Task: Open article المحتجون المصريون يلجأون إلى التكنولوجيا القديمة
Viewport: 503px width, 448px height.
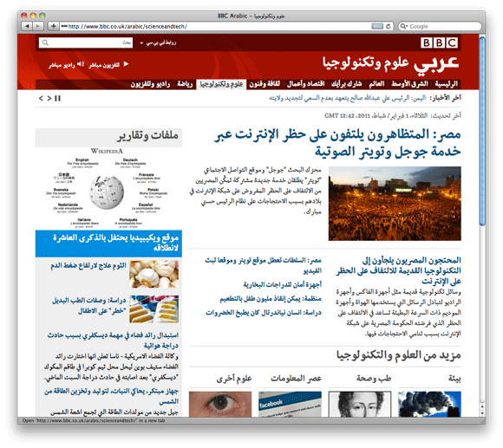Action: point(398,270)
